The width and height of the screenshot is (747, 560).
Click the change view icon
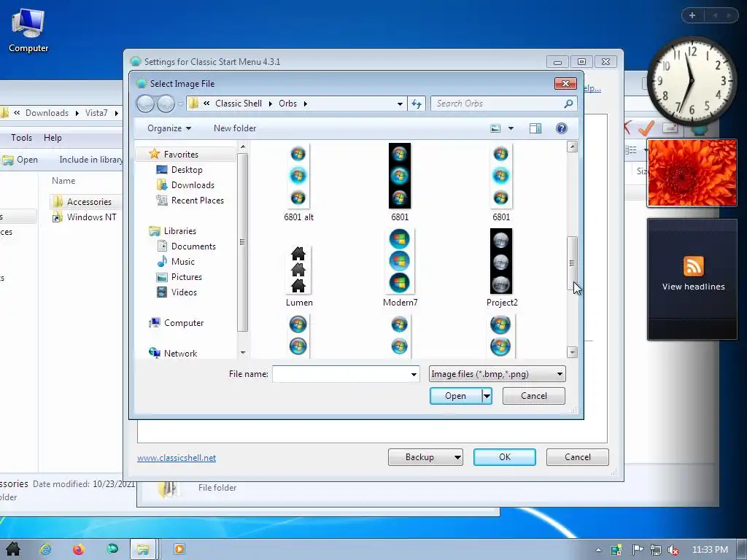pos(495,128)
